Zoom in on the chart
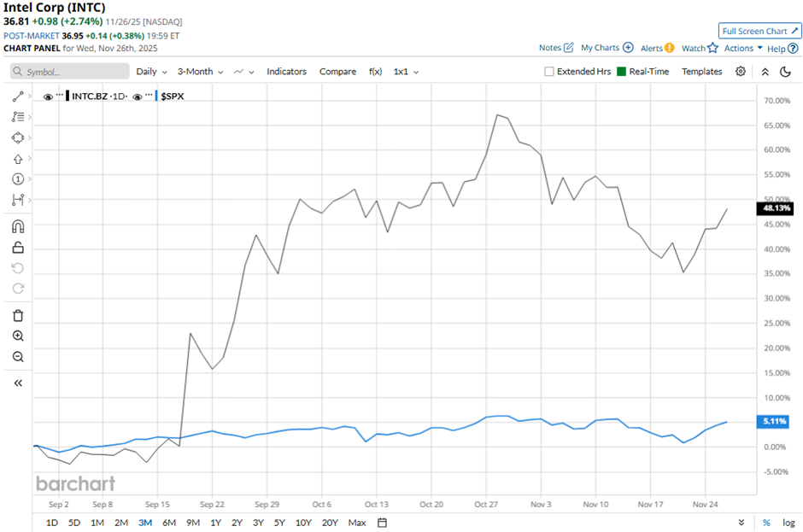The image size is (803, 532). (x=18, y=336)
